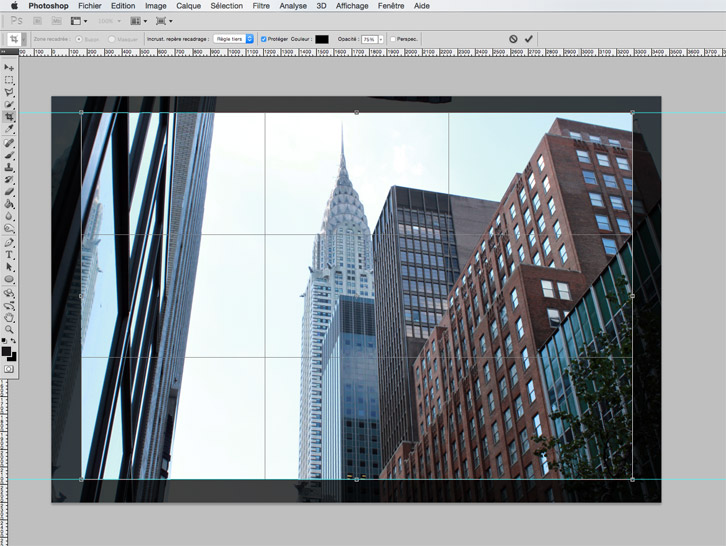Select the Clone Stamp tool
The height and width of the screenshot is (546, 726).
pos(9,167)
